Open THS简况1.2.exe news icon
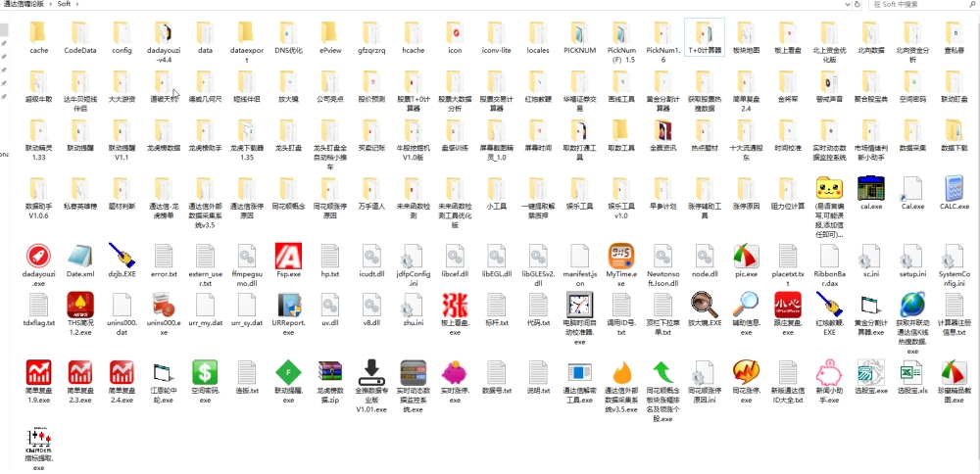Screen dimensions: 980x474 [x=80, y=305]
